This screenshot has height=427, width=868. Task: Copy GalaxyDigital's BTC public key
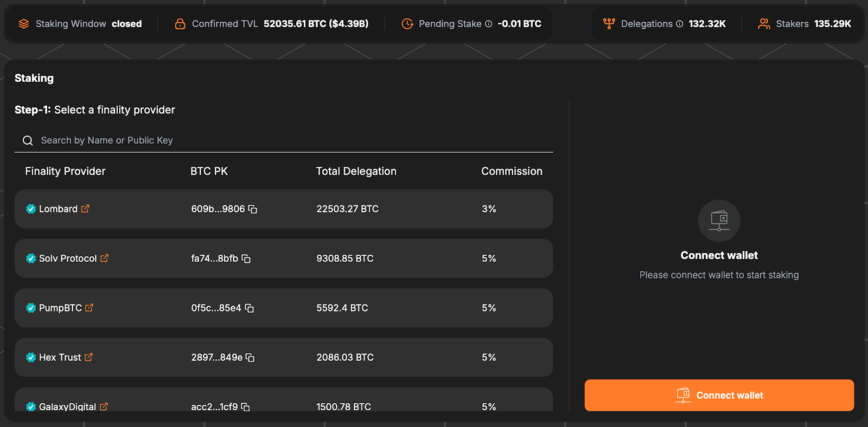245,406
